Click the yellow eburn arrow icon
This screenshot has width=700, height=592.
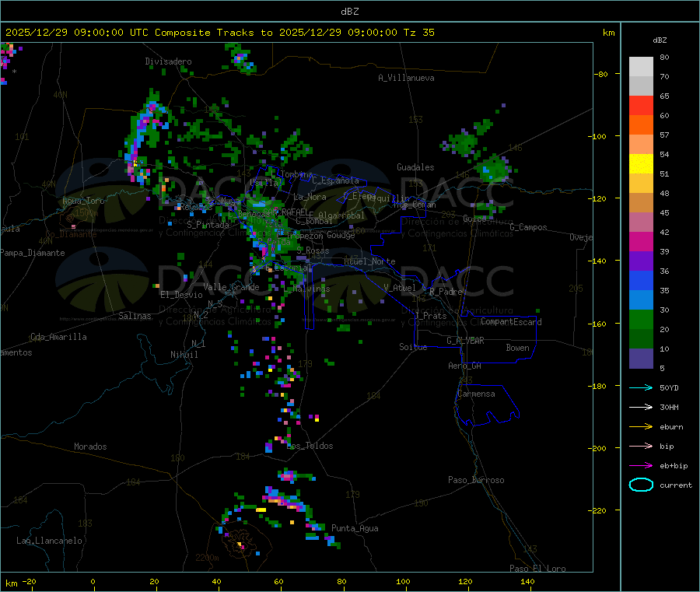(641, 427)
